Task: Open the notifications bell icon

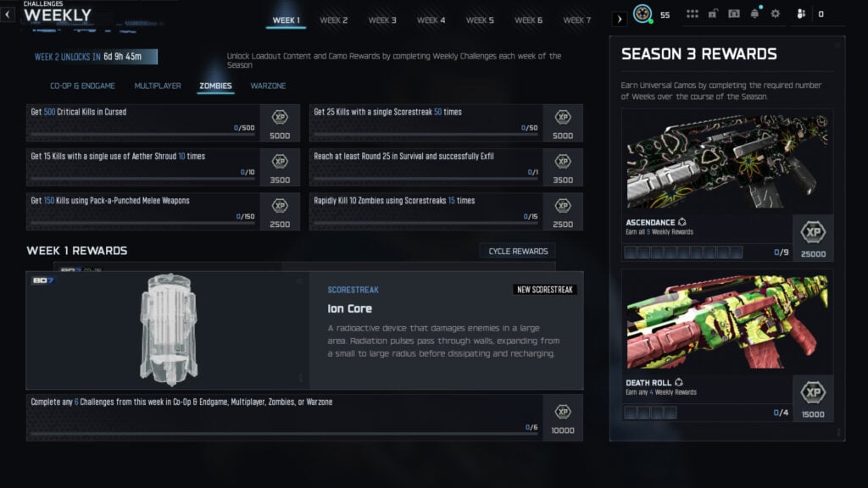Action: tap(754, 14)
